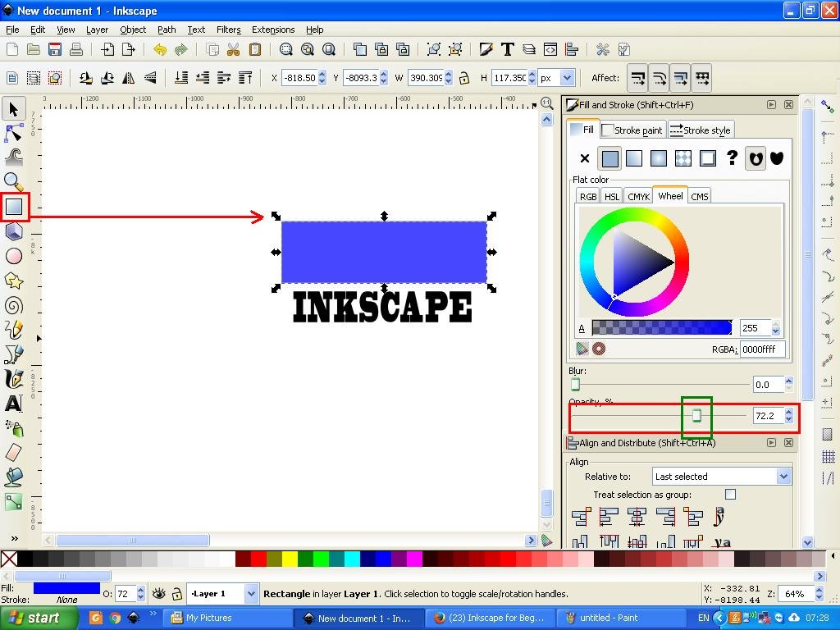Open the Filters menu
840x630 pixels.
click(228, 30)
